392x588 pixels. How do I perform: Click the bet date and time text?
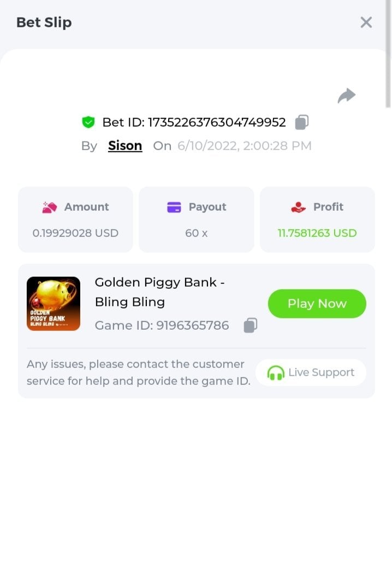[x=244, y=146]
